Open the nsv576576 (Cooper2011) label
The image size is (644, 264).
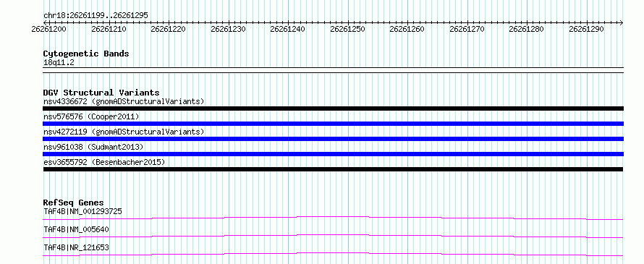91,117
